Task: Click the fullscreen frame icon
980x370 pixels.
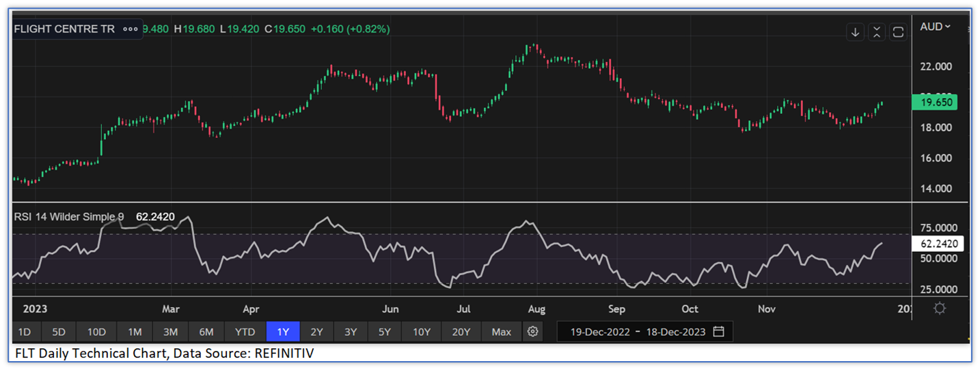Action: point(898,32)
